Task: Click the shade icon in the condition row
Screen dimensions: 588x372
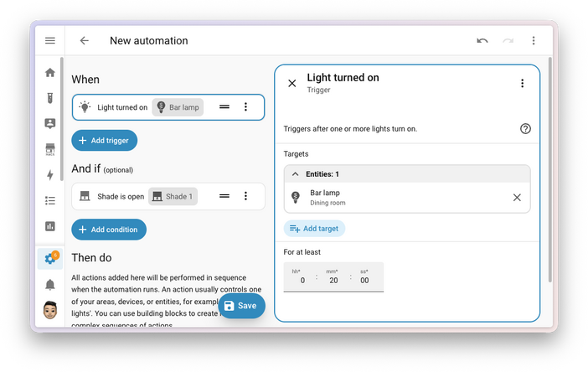Action: tap(85, 196)
